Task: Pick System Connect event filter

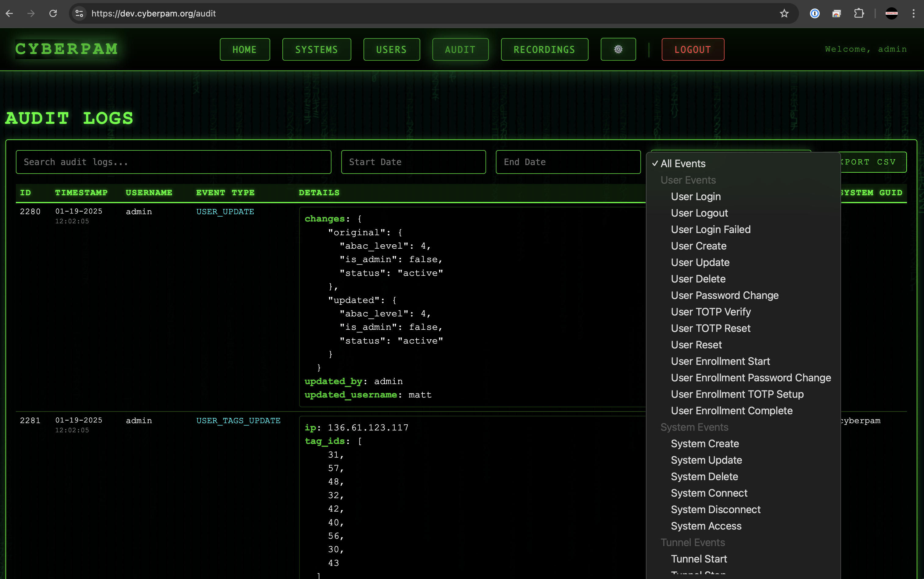Action: pyautogui.click(x=709, y=493)
